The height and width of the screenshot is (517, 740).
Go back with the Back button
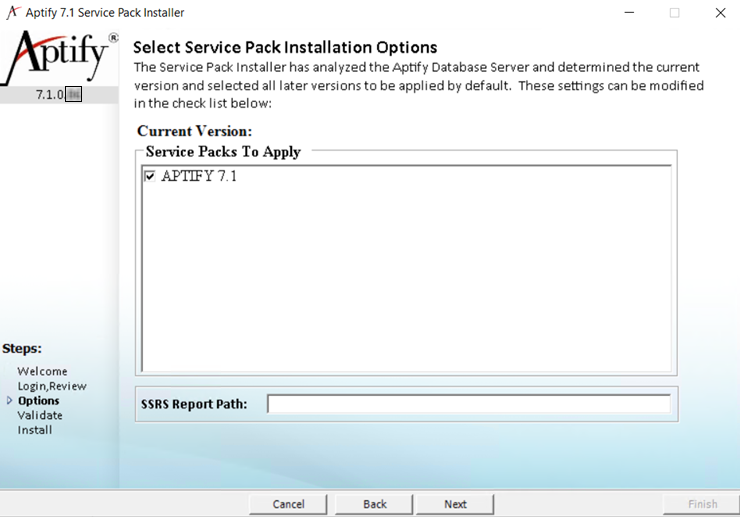click(x=375, y=504)
